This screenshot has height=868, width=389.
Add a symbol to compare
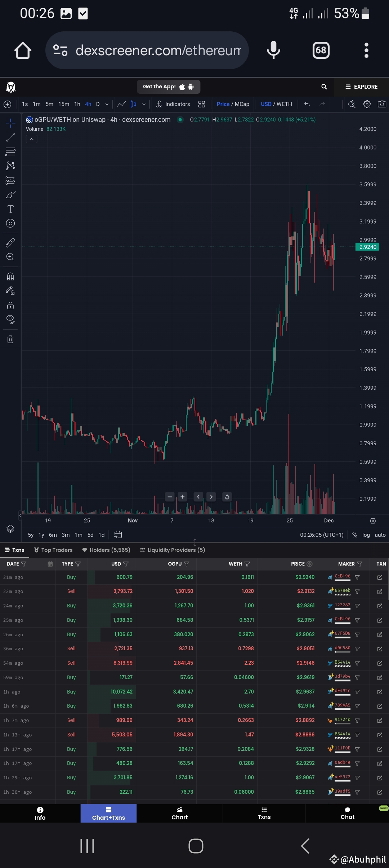tap(7, 104)
